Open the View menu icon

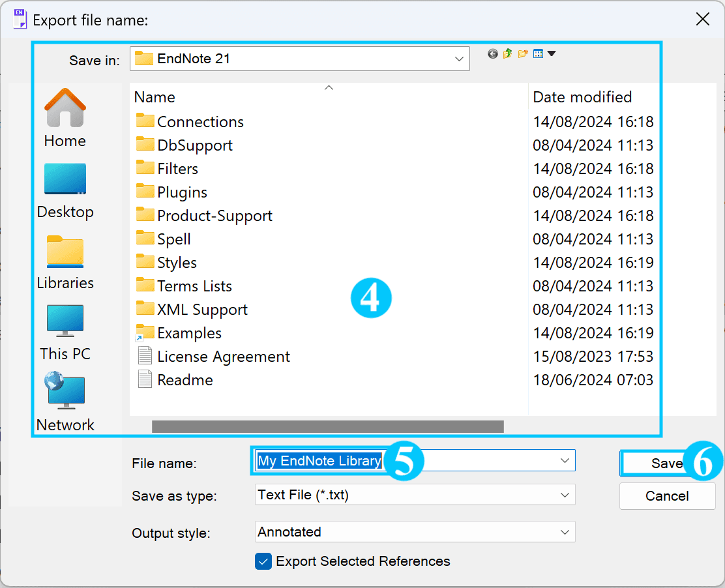[x=538, y=53]
